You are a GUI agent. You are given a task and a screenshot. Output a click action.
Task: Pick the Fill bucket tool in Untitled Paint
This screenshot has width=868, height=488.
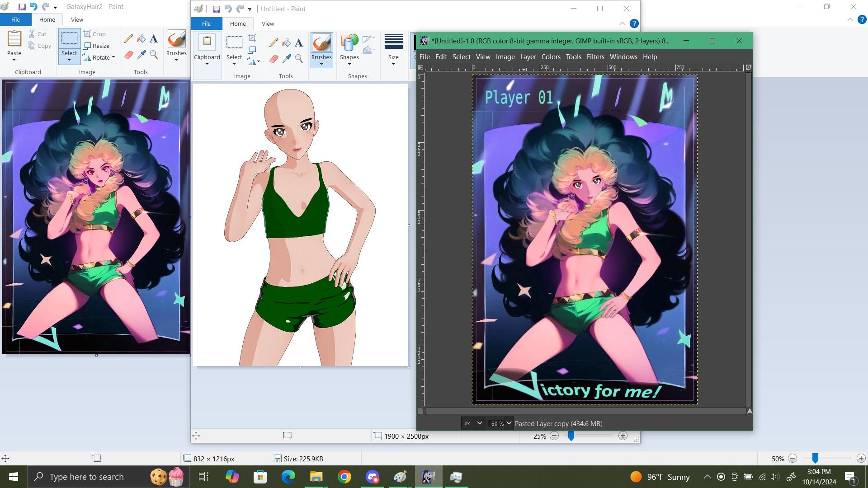tap(287, 43)
